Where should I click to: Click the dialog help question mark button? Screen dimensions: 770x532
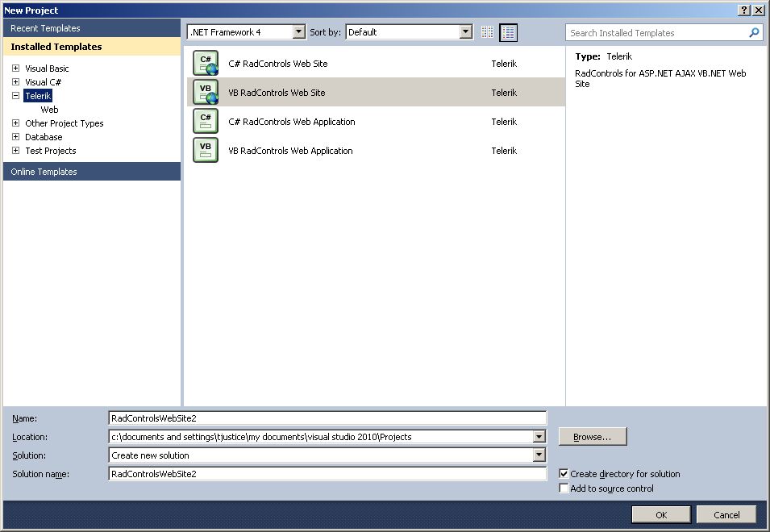744,10
